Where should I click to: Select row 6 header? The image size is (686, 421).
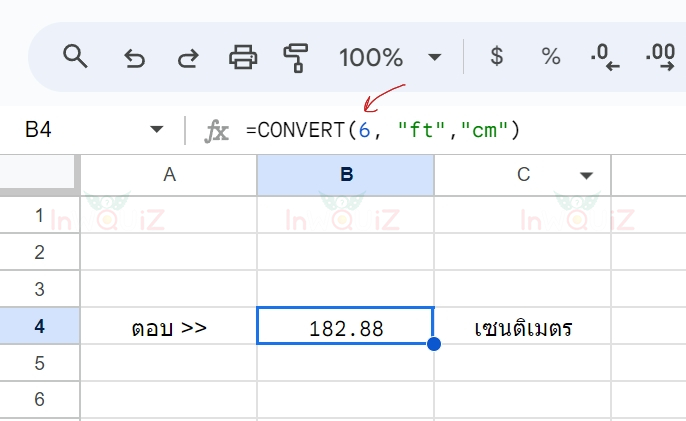[40, 399]
